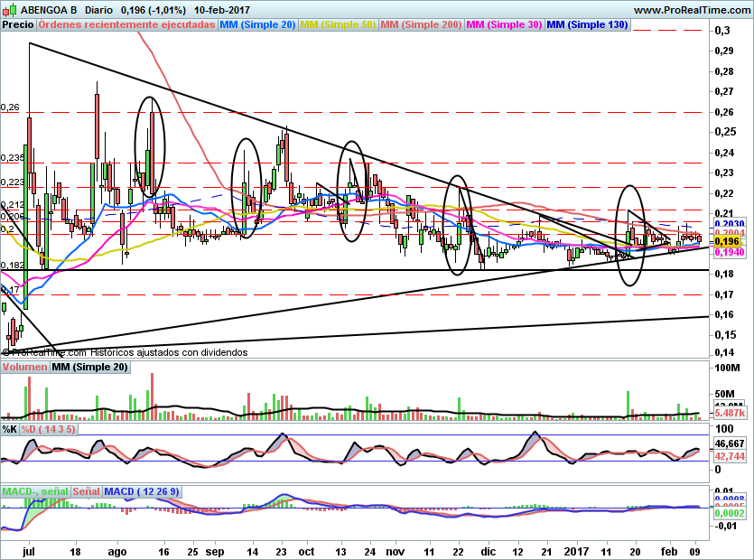Click the sep date on the time axis
Viewport: 754px width, 560px height.
(x=215, y=552)
